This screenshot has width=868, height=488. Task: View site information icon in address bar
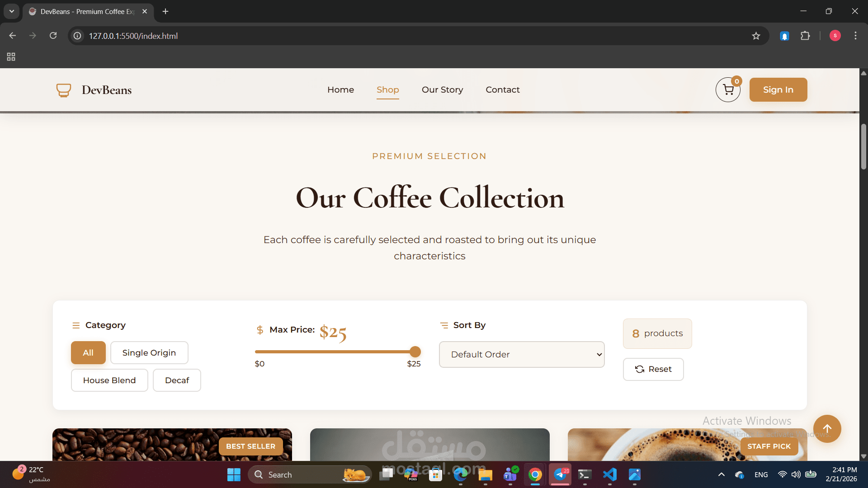[x=78, y=36]
